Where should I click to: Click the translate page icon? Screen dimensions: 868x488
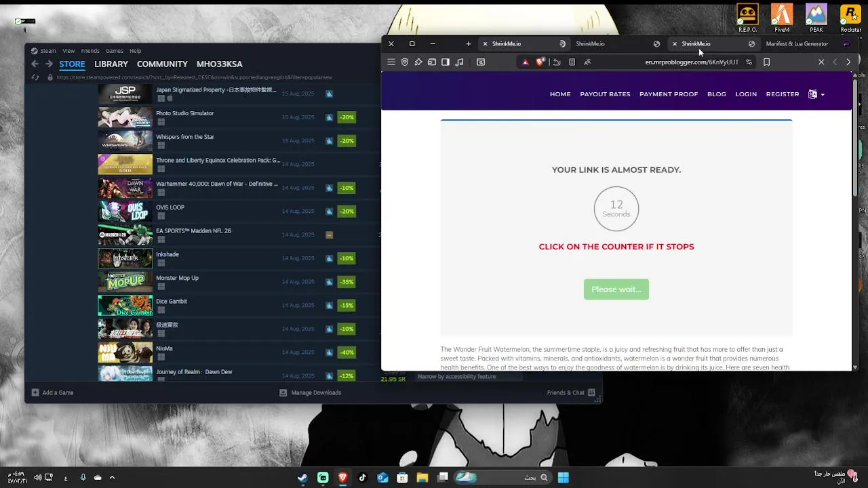(x=587, y=62)
